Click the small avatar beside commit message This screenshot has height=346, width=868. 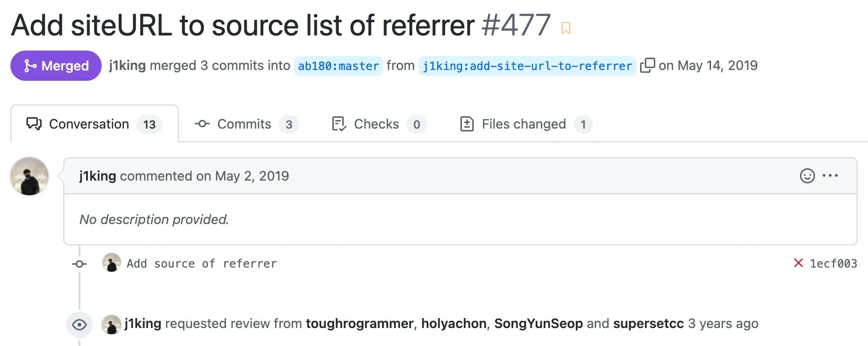pos(112,263)
